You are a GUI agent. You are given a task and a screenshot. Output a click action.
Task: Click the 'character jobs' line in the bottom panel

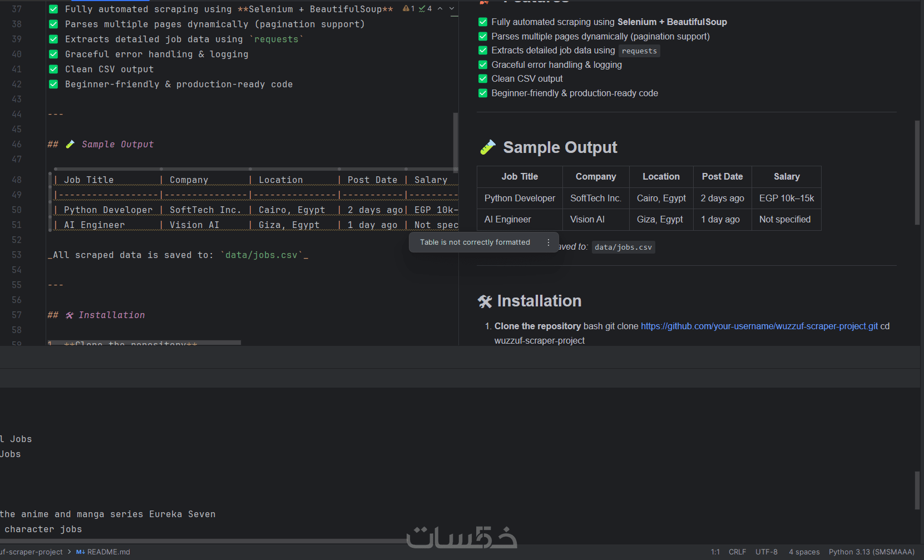[x=43, y=529]
